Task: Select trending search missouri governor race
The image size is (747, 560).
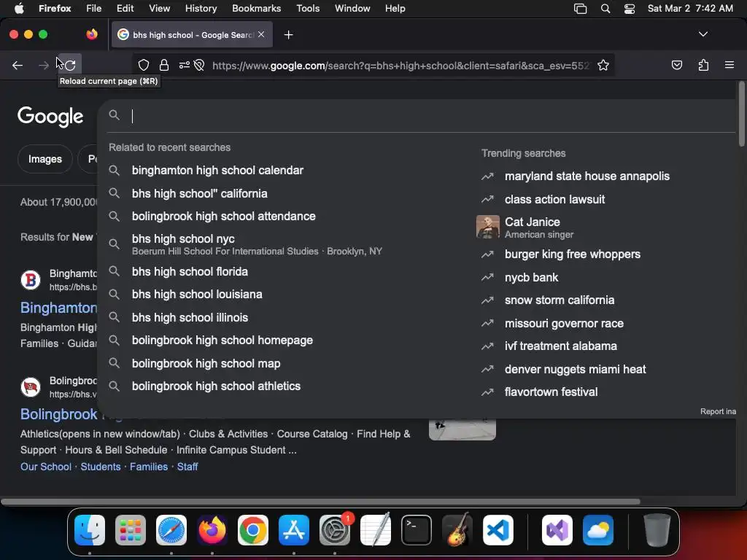Action: coord(564,323)
